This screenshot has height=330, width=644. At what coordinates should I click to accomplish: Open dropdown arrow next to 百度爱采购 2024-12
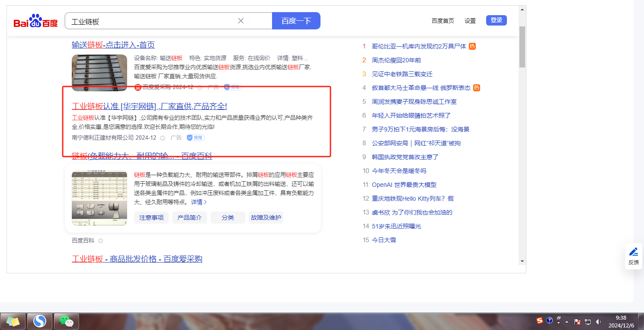click(x=200, y=87)
